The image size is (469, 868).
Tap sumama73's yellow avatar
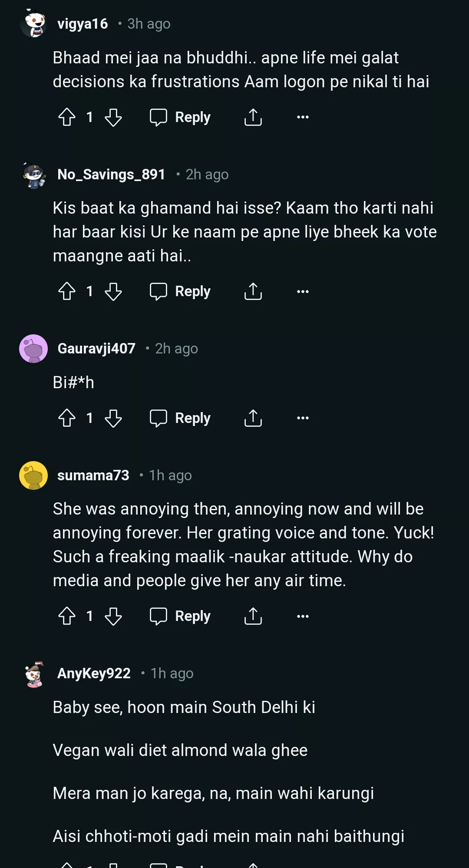(x=33, y=475)
